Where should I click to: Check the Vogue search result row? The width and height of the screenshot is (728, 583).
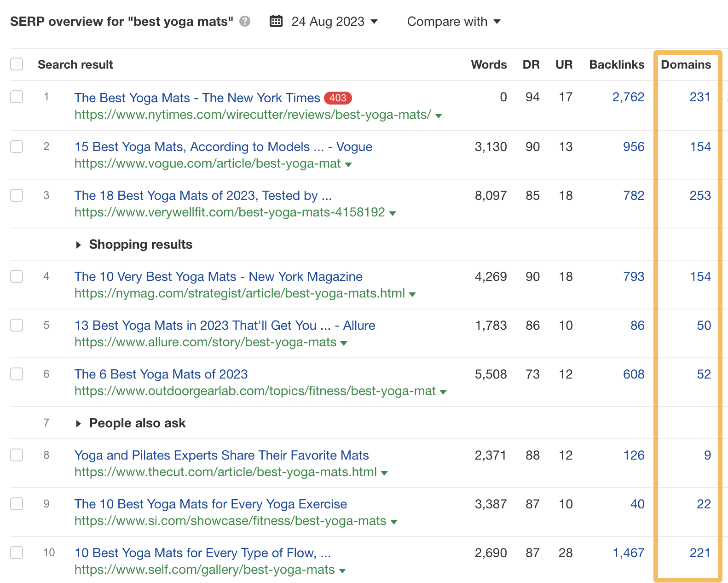[17, 146]
